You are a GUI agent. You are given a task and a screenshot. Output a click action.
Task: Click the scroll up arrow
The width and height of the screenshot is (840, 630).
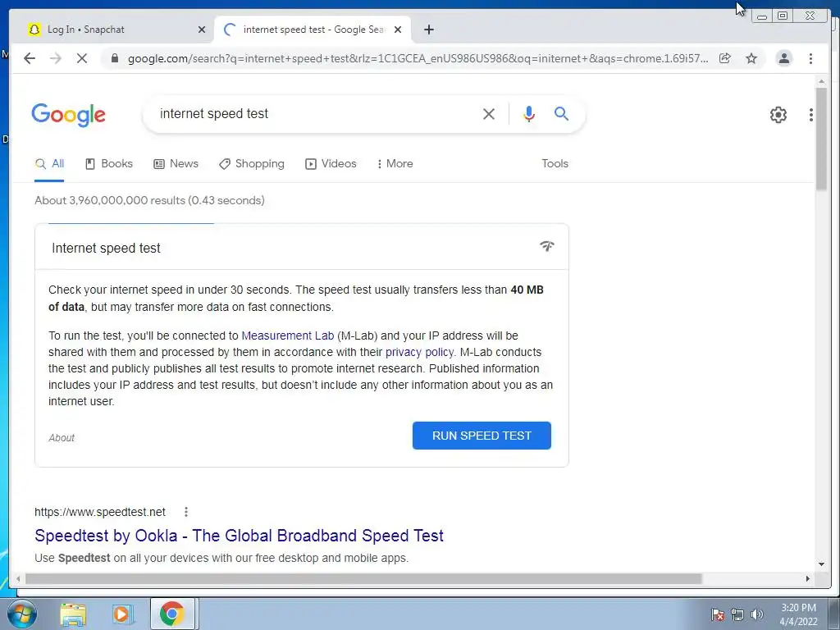tap(821, 81)
